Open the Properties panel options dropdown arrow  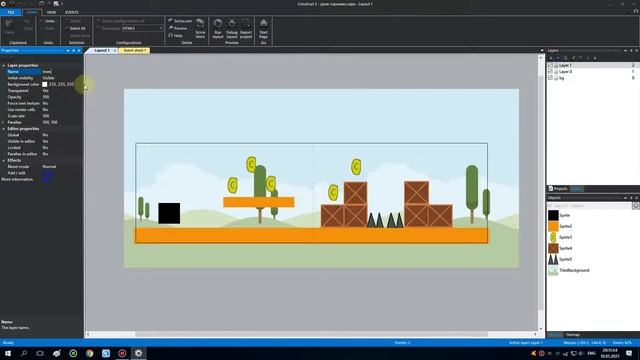pos(68,51)
